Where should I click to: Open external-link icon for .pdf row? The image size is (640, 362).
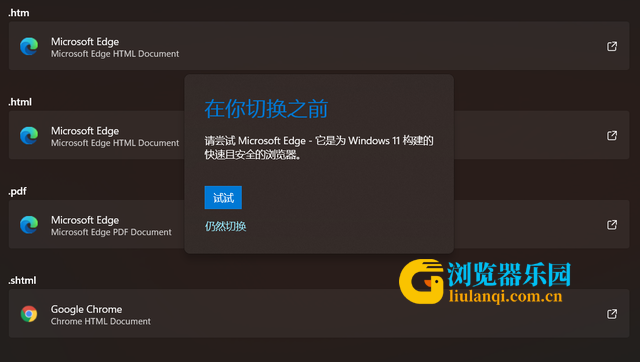(612, 224)
